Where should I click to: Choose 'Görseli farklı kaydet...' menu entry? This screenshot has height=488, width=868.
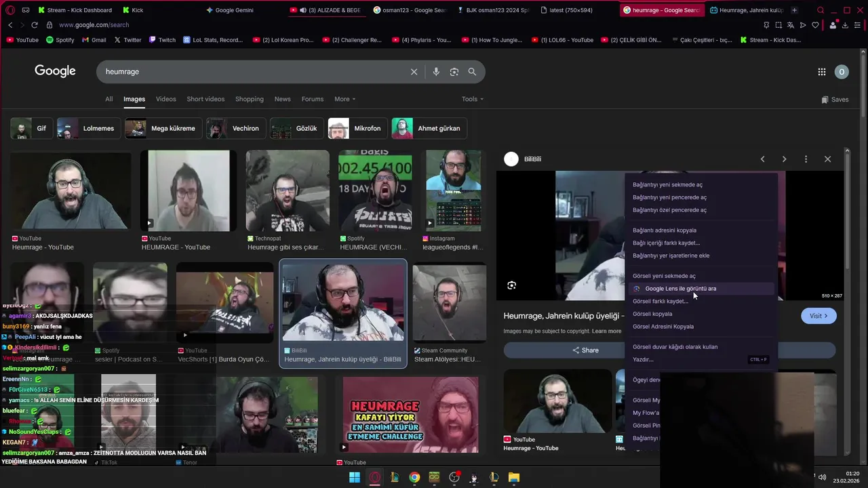coord(701,302)
